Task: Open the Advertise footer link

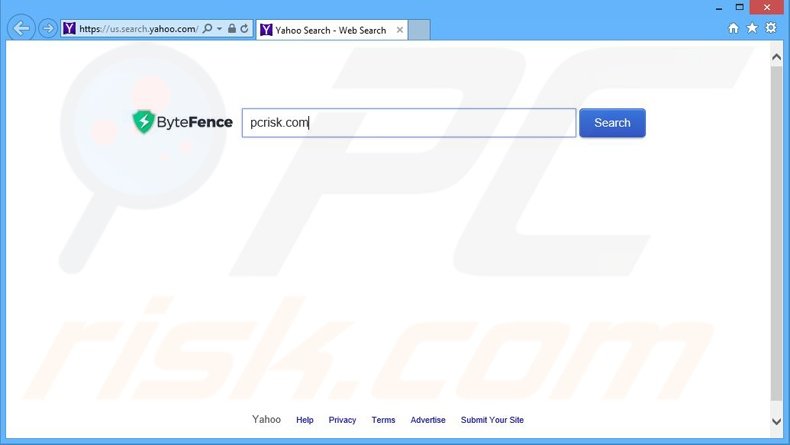Action: tap(428, 420)
